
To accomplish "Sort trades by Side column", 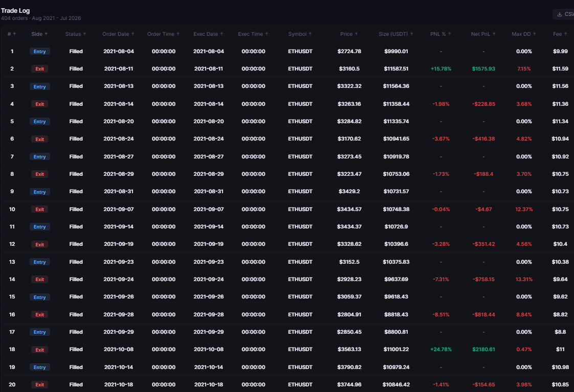I will (x=39, y=34).
